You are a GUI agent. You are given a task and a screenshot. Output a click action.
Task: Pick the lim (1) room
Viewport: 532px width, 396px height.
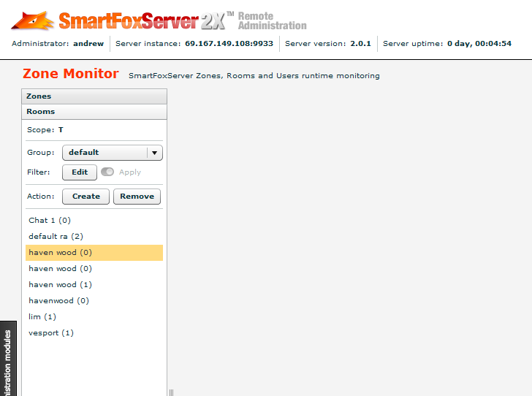(42, 317)
